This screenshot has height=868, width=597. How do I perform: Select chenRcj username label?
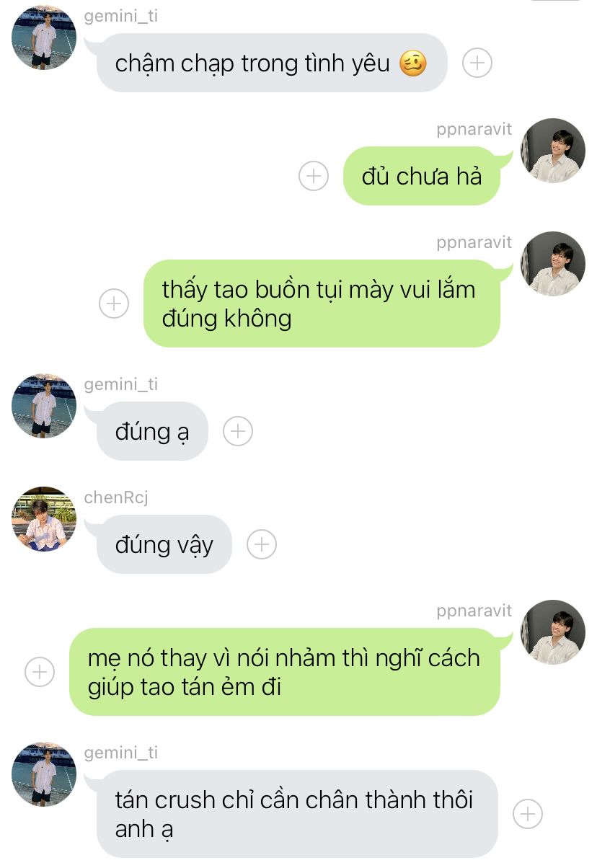pos(116,497)
